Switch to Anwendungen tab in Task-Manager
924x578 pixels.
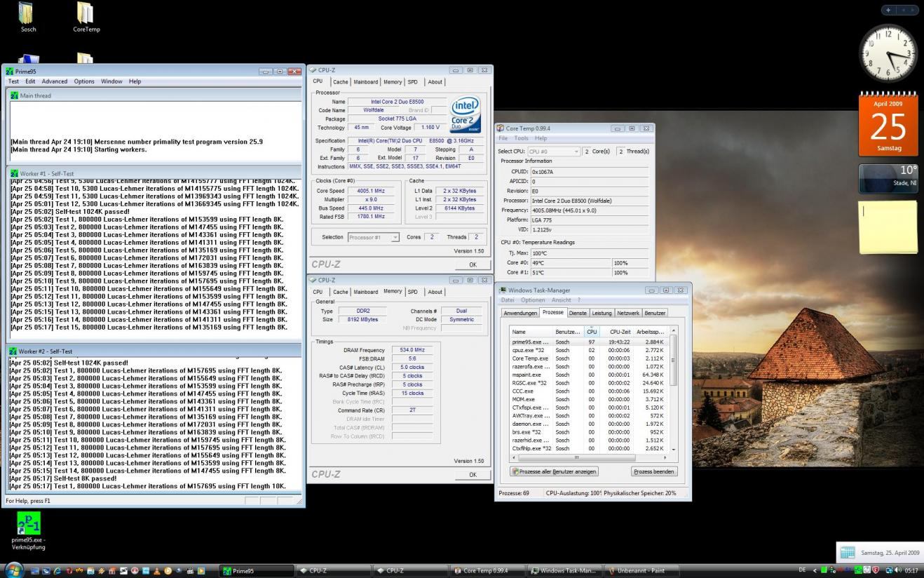[520, 313]
